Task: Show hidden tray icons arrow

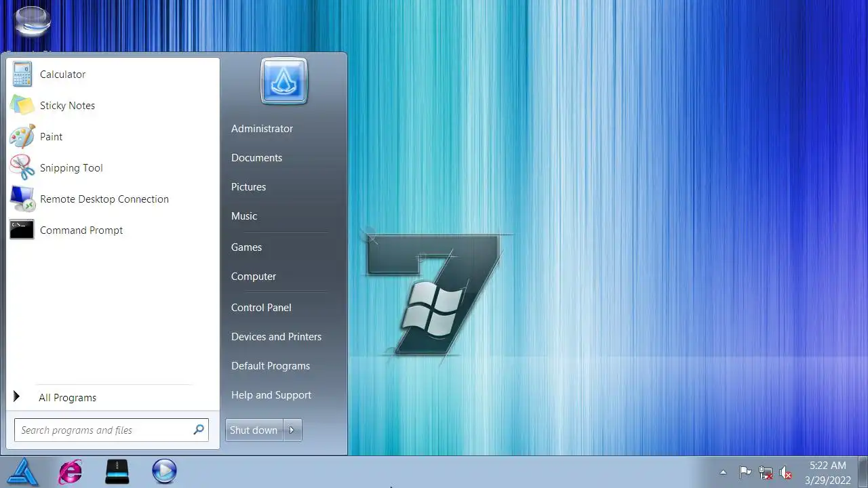Action: (x=723, y=472)
